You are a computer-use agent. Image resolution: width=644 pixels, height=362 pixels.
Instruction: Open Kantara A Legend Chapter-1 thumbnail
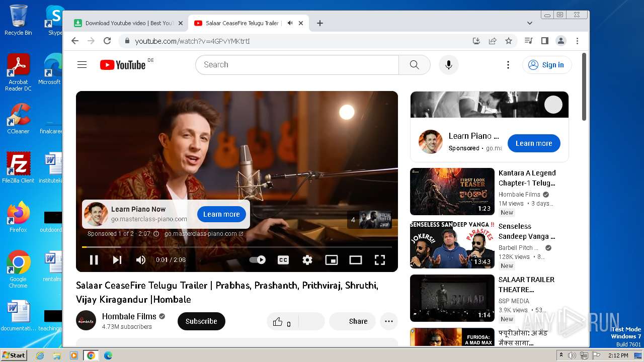point(452,192)
